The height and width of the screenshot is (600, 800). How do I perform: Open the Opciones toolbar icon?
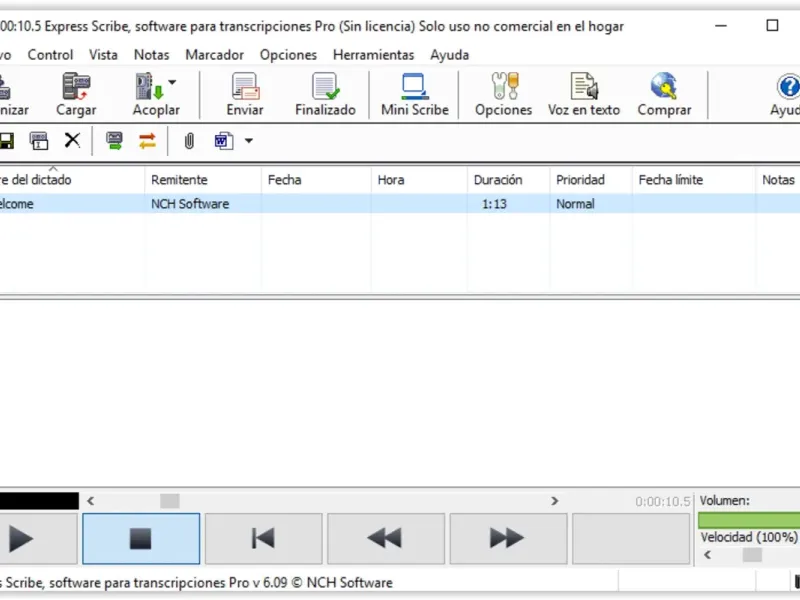tap(504, 94)
